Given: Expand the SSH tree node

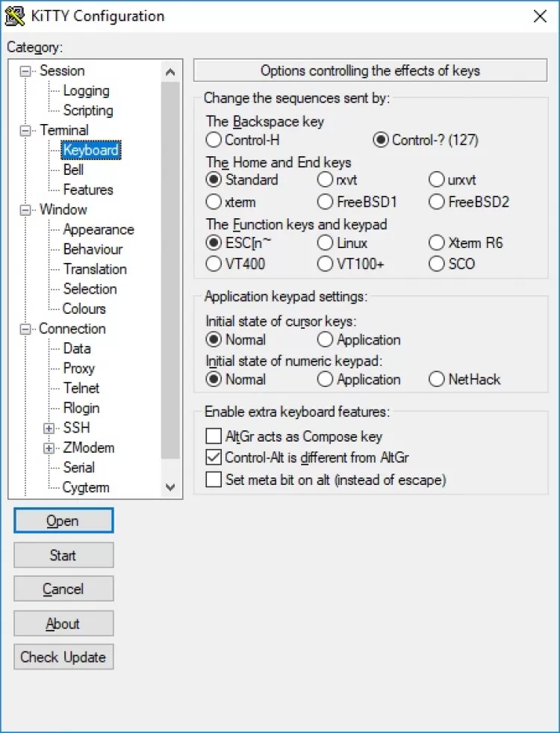Looking at the screenshot, I should [49, 428].
